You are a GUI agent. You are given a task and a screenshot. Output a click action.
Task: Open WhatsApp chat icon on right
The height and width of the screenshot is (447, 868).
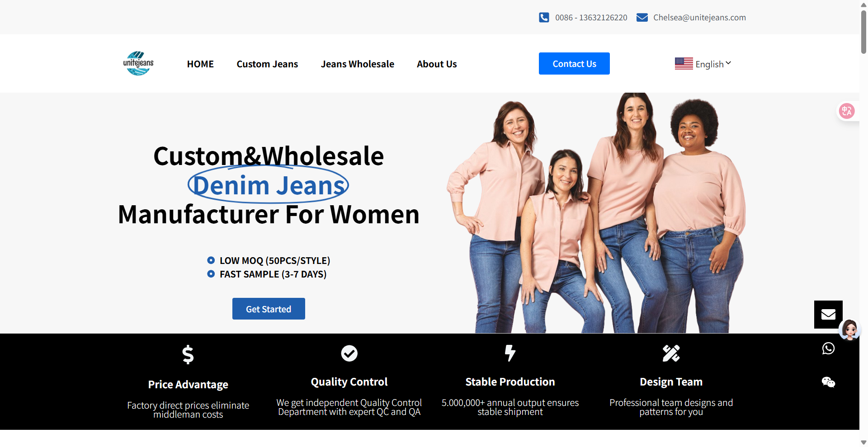(828, 348)
